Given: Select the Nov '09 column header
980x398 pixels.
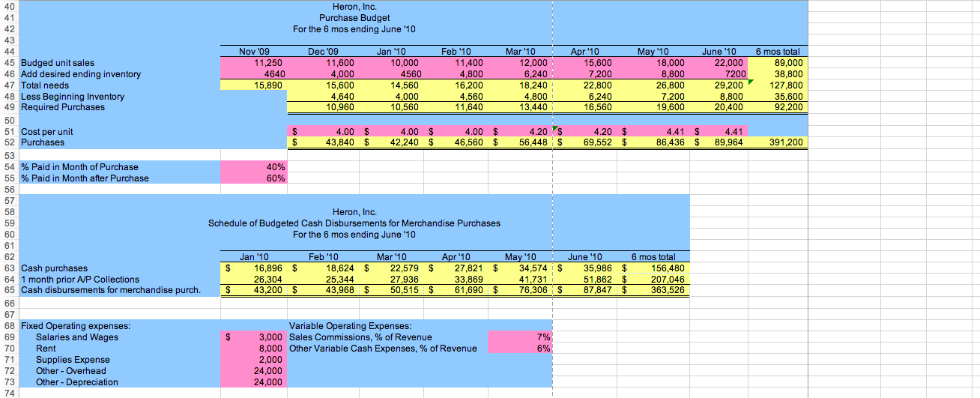Looking at the screenshot, I should pos(255,51).
